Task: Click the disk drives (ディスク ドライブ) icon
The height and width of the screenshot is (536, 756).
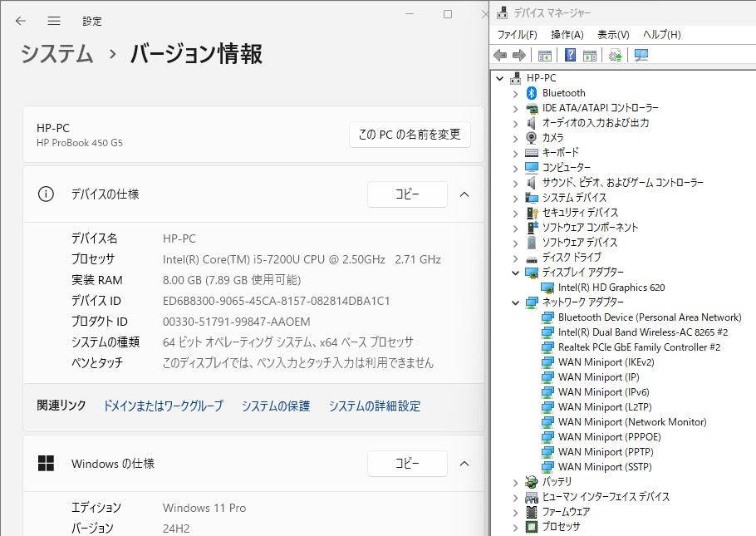Action: pos(532,258)
